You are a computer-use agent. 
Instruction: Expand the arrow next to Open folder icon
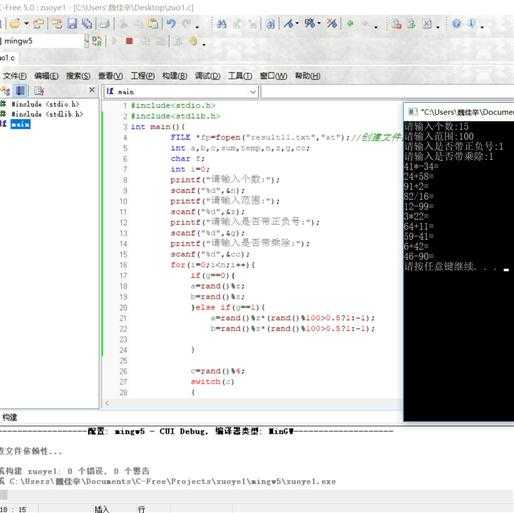[26, 24]
